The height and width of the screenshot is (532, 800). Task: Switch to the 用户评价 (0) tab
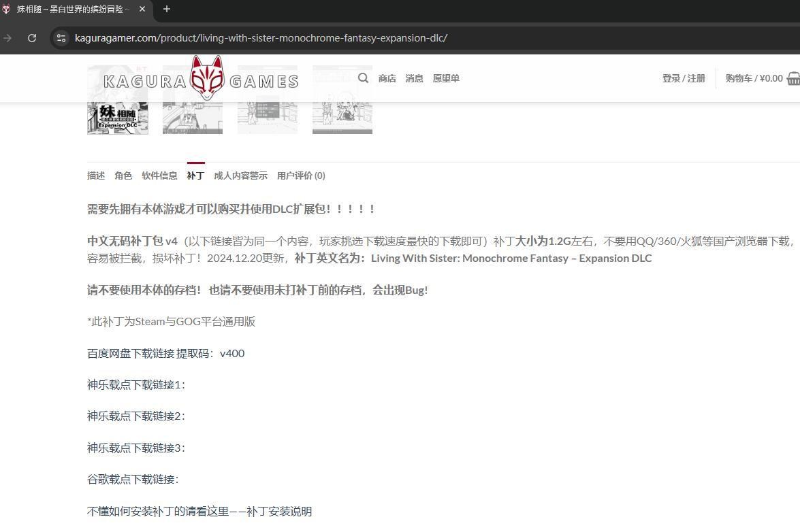pos(301,176)
